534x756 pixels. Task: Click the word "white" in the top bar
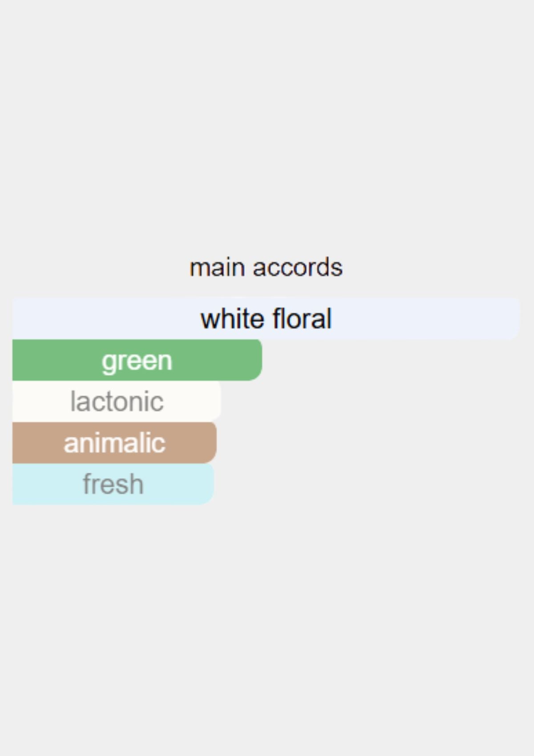point(232,319)
